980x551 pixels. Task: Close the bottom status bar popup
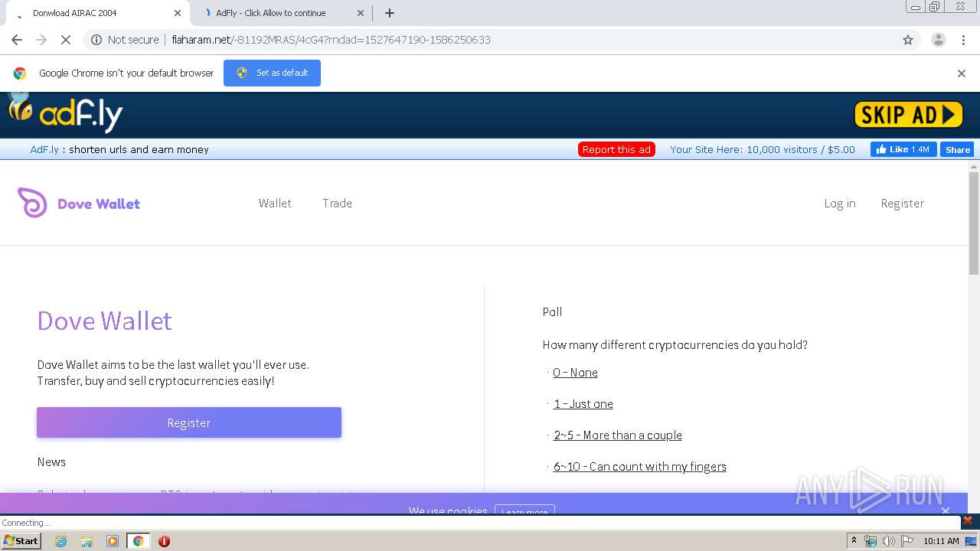tap(968, 520)
